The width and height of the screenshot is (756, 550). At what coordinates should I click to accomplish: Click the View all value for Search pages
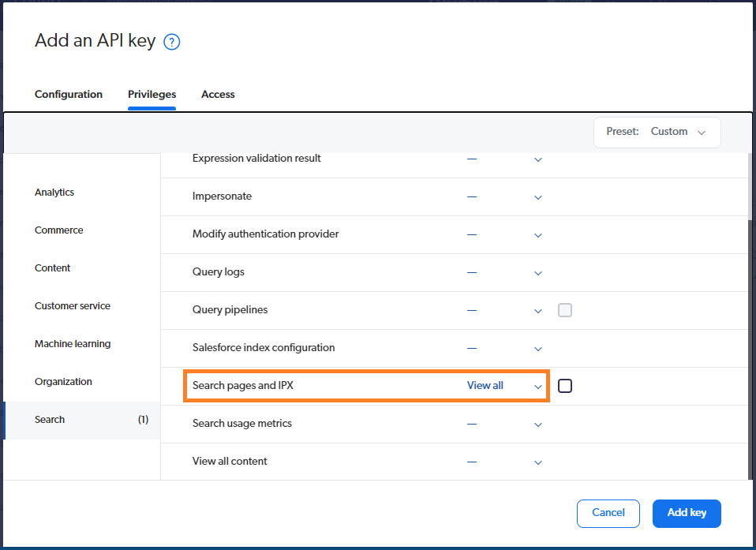[485, 386]
